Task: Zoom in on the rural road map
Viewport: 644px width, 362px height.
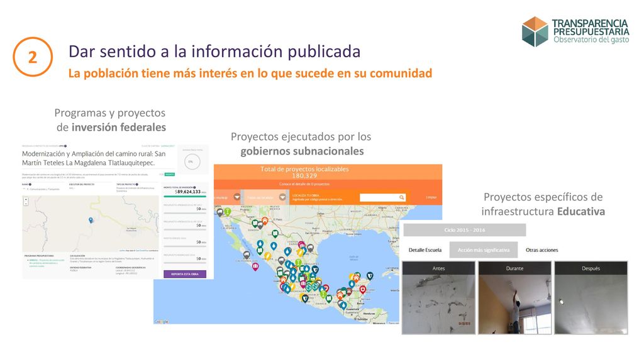Action: click(x=26, y=199)
